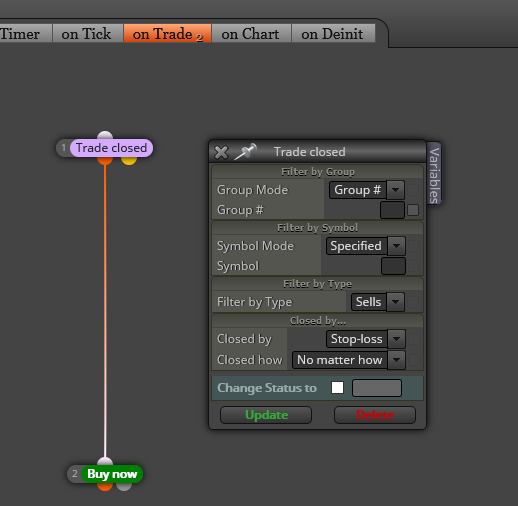518x506 pixels.
Task: Select the orange connection line between blocks
Action: pos(105,310)
